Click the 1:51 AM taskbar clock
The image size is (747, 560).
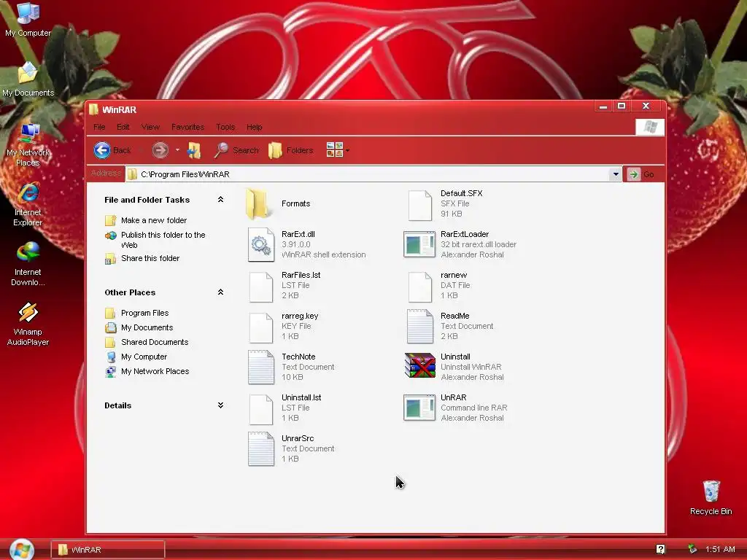(x=720, y=550)
